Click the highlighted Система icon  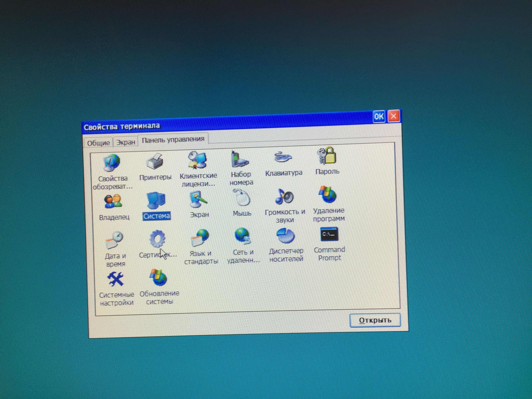[156, 201]
